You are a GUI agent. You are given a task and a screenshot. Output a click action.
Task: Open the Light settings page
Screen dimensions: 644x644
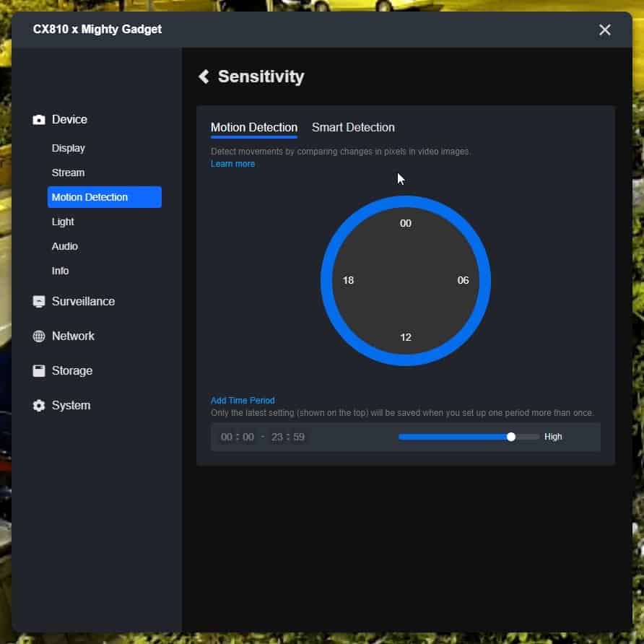(x=63, y=222)
